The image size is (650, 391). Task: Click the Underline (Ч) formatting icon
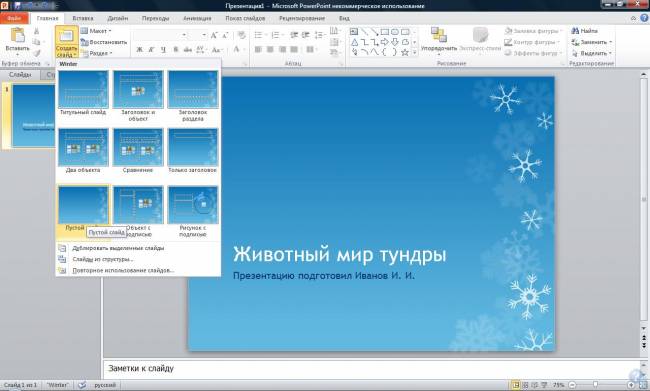coord(163,50)
